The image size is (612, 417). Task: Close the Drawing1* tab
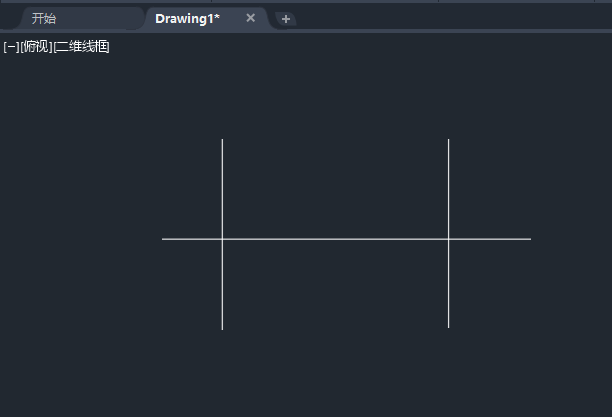pos(250,18)
